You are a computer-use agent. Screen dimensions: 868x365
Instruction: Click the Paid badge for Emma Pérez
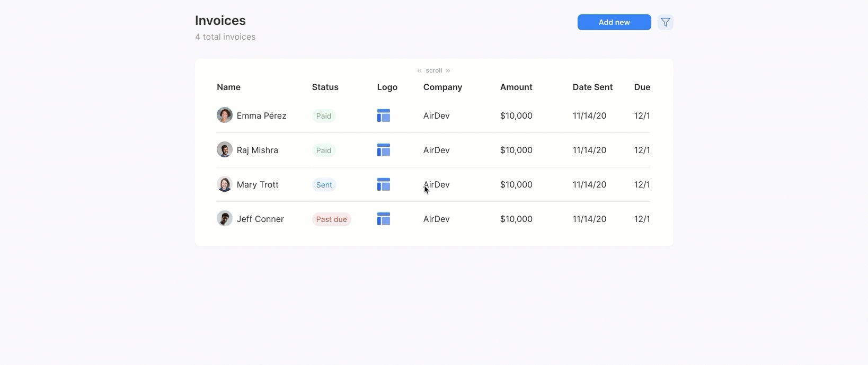[323, 116]
